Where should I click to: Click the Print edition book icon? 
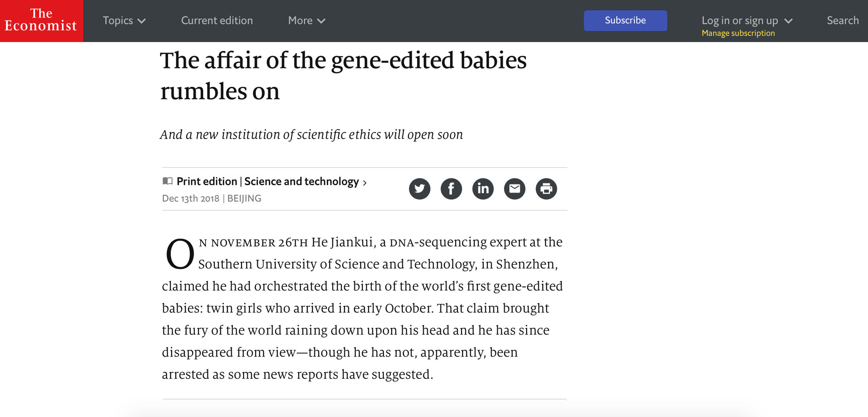(167, 181)
